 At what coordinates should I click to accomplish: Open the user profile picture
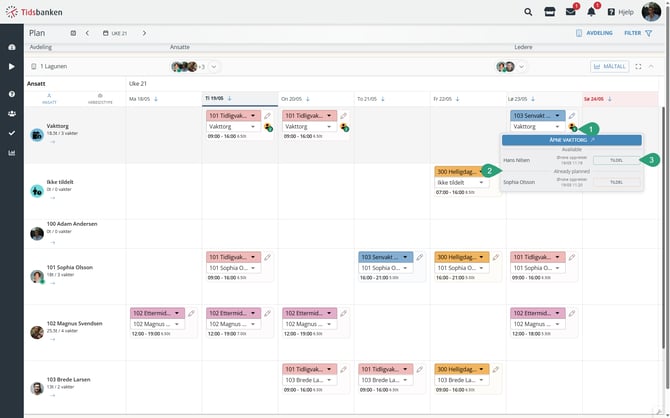651,12
